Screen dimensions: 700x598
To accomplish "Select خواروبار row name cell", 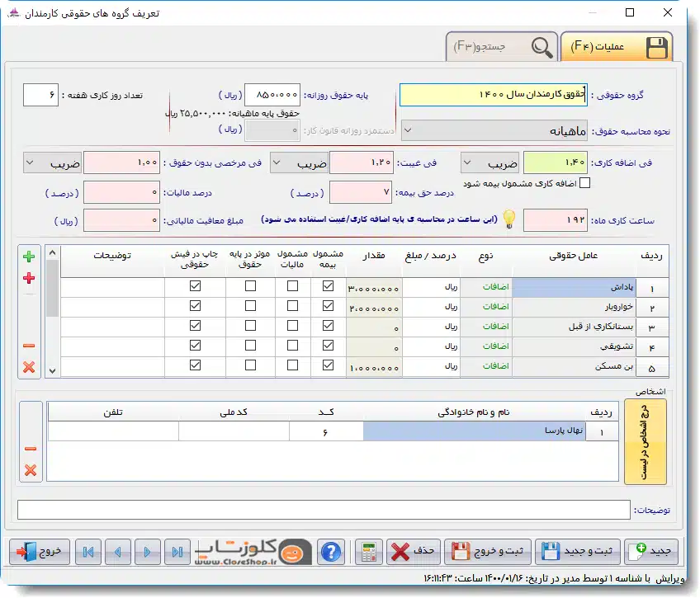I will coord(574,307).
